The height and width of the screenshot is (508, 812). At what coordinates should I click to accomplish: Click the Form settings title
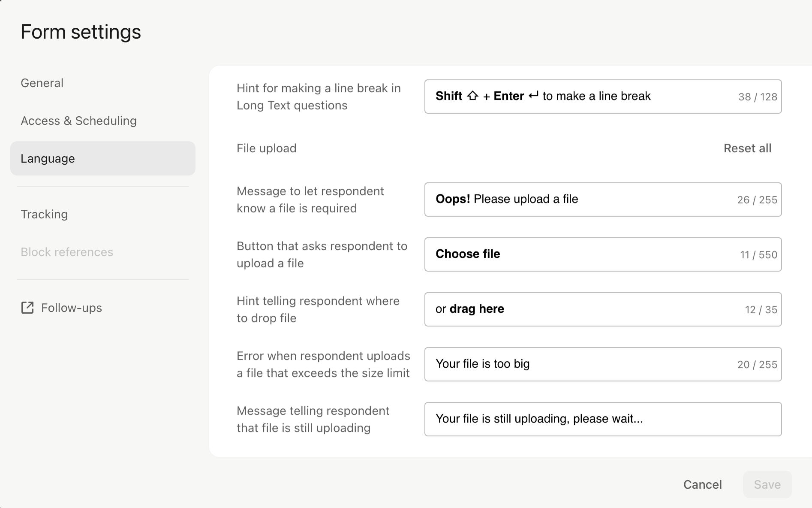[x=81, y=32]
